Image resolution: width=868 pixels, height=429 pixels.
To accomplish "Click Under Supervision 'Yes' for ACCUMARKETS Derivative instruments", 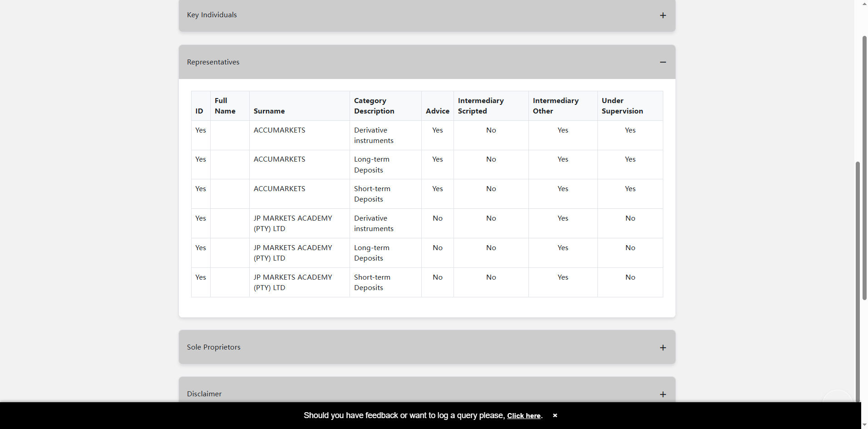I will pos(630,130).
